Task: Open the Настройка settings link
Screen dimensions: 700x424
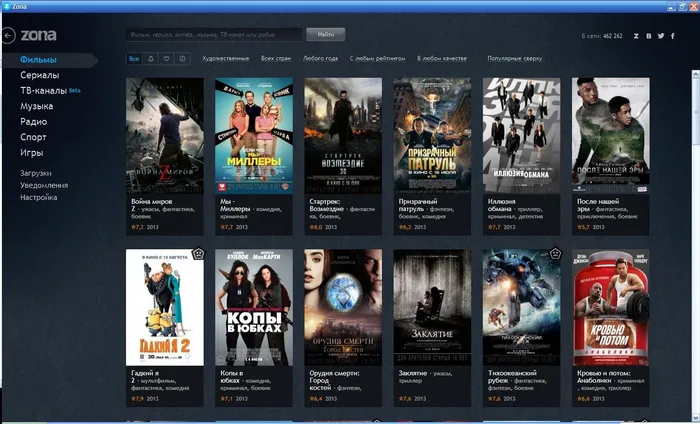Action: coord(38,197)
